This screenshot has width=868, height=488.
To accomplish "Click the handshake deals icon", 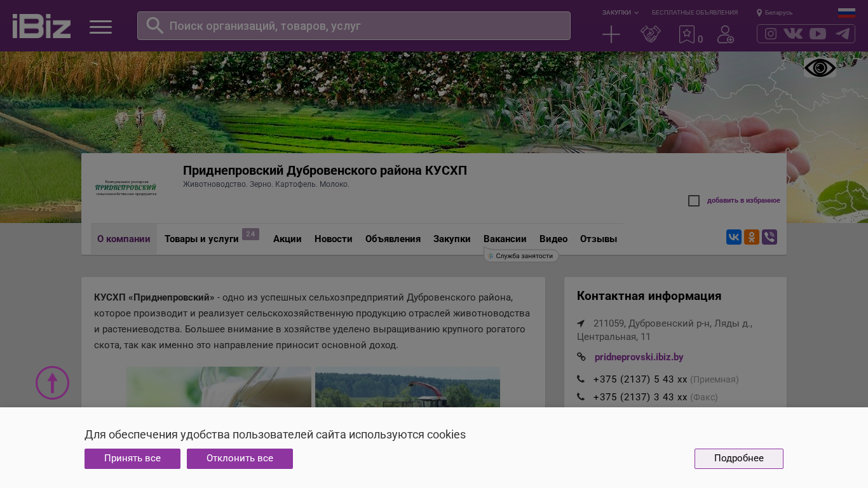I will 650,34.
